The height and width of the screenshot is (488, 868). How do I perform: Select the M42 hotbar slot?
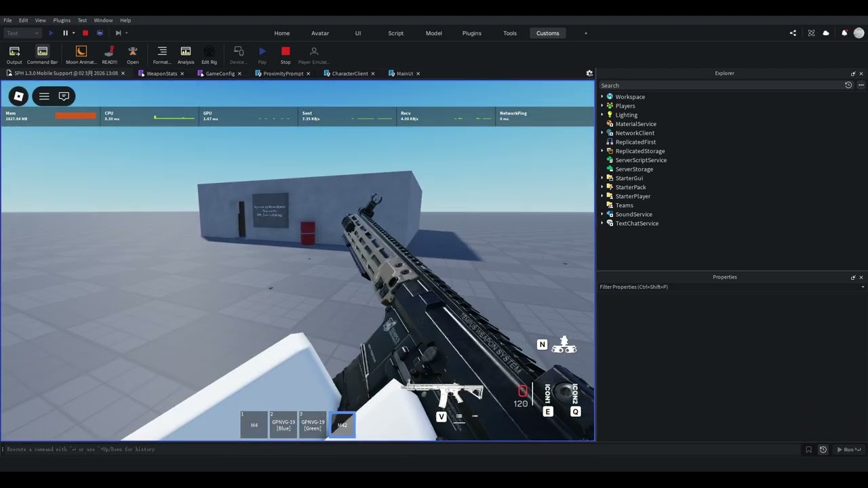click(342, 425)
